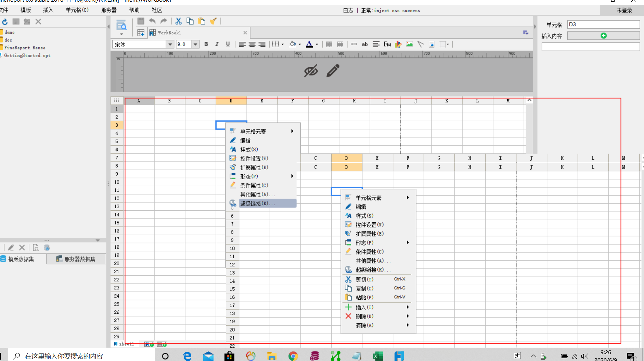Pick the paint bucket fill color

pyautogui.click(x=293, y=44)
